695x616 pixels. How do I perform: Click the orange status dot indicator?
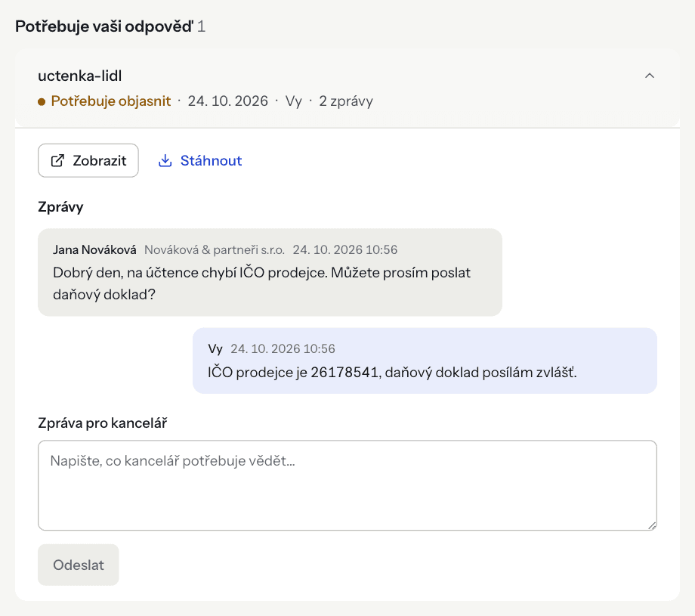tap(42, 102)
